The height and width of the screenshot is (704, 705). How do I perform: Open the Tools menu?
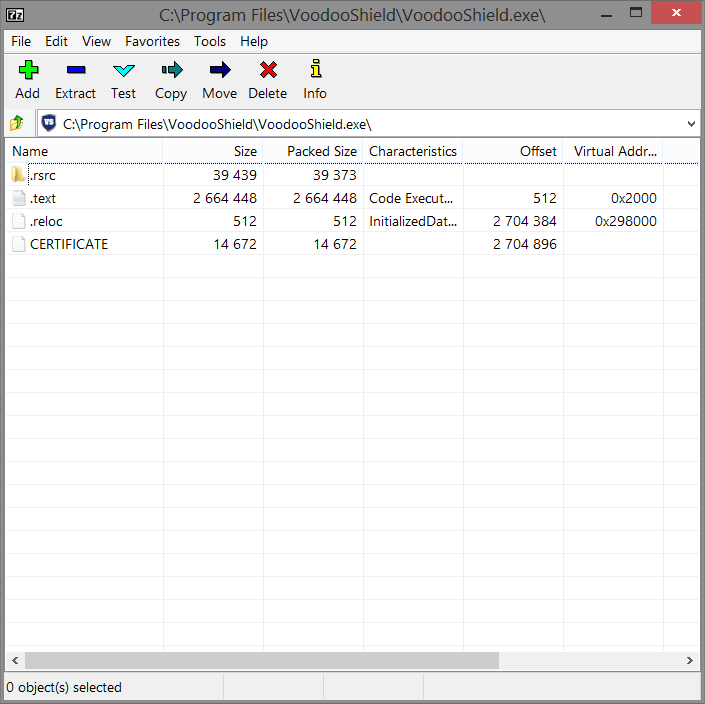click(210, 41)
